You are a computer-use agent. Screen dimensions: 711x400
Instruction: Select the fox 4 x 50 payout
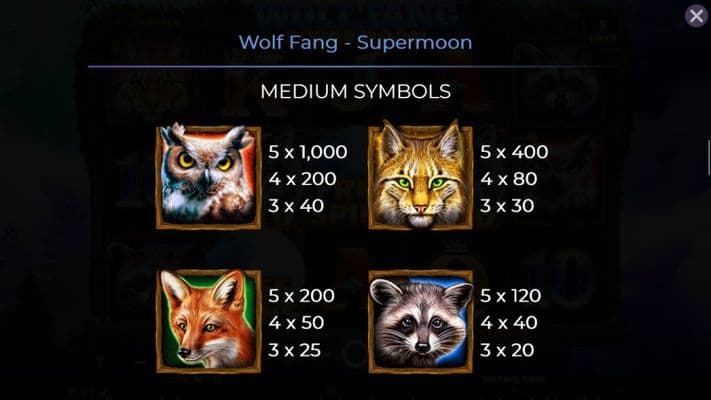296,323
